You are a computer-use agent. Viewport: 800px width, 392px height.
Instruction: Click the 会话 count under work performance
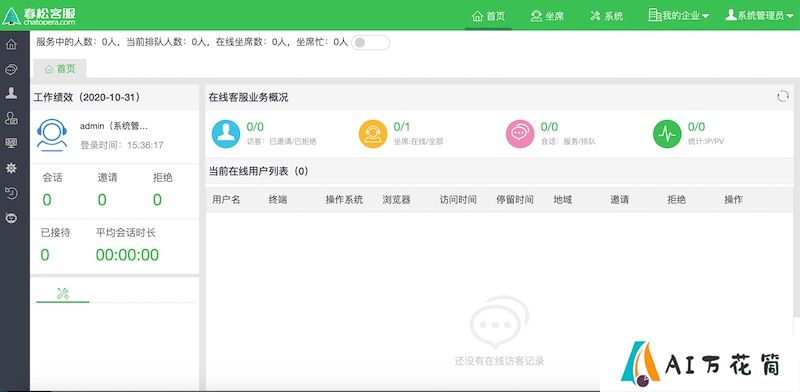[x=47, y=200]
